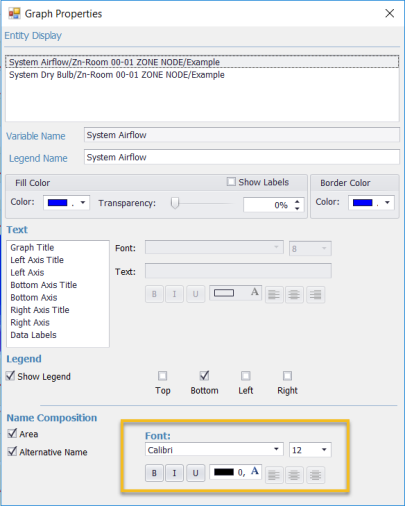Click align left icon in legend Font section
This screenshot has height=506, width=405.
pos(274,475)
